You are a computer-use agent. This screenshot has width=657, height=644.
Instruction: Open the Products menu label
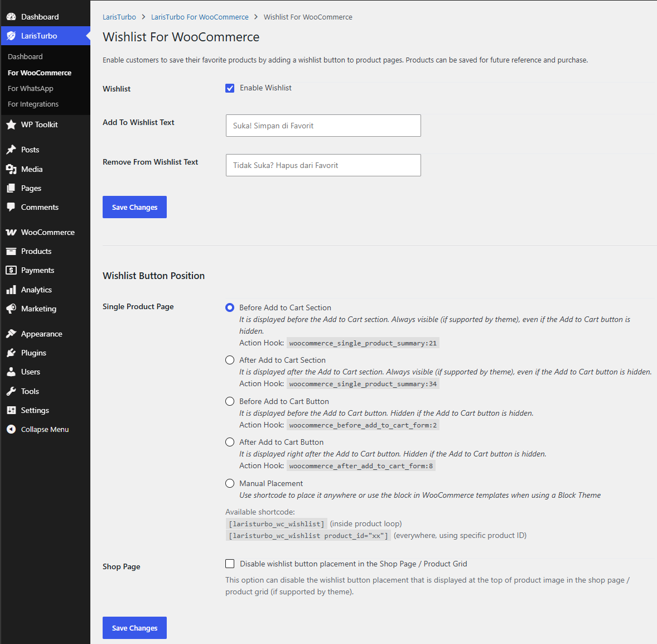click(x=36, y=251)
